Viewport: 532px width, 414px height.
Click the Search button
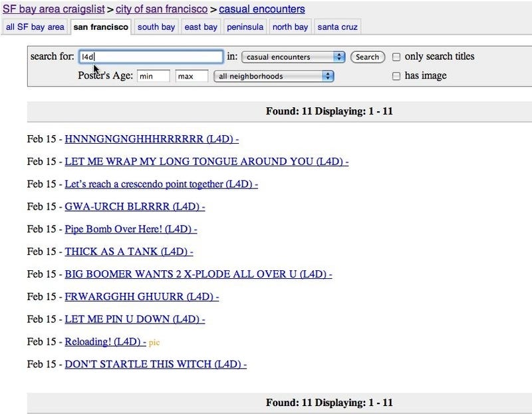(x=368, y=57)
